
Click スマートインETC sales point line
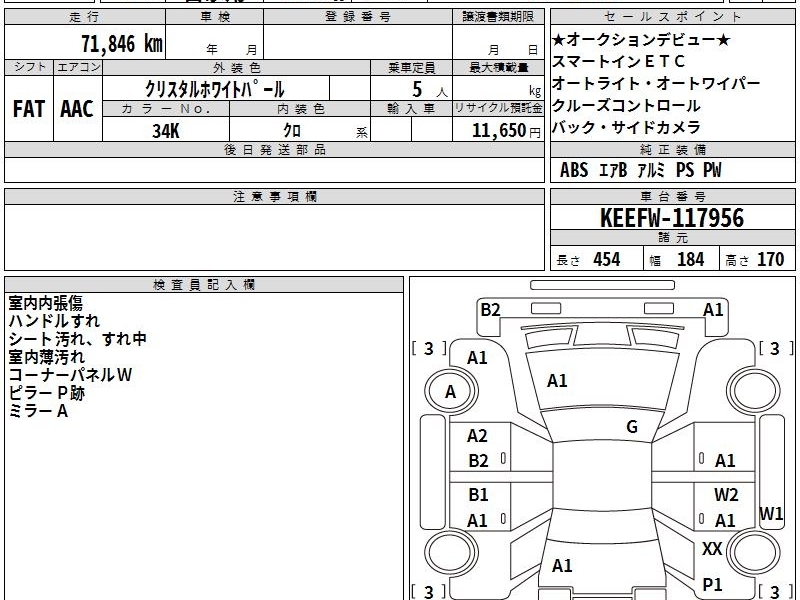coord(618,62)
